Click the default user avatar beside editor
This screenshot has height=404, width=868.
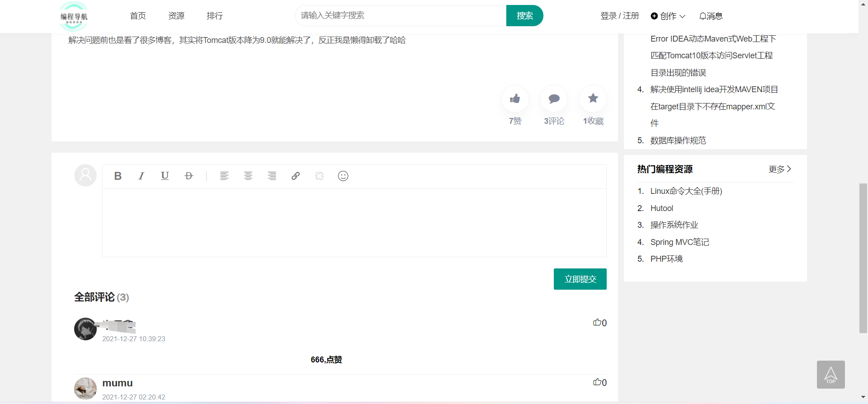pos(85,175)
